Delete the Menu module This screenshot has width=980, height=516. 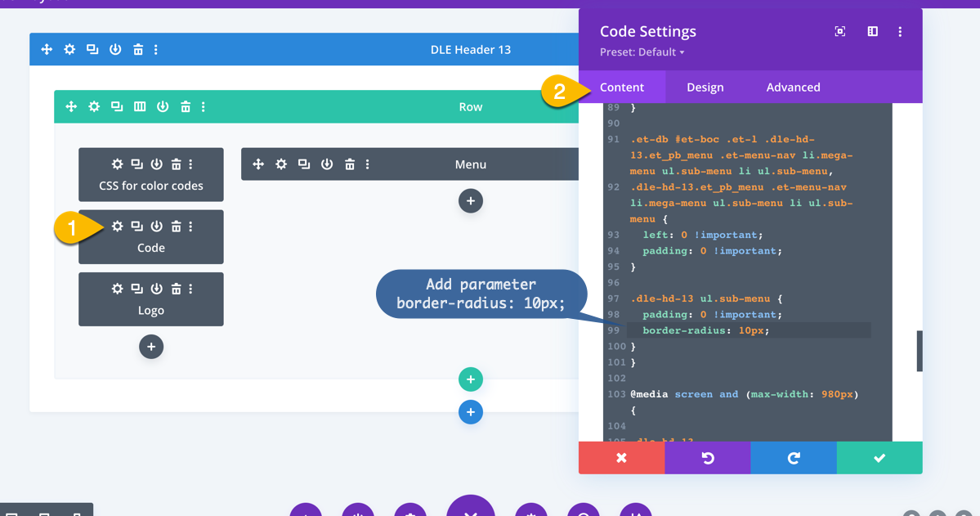pos(350,164)
